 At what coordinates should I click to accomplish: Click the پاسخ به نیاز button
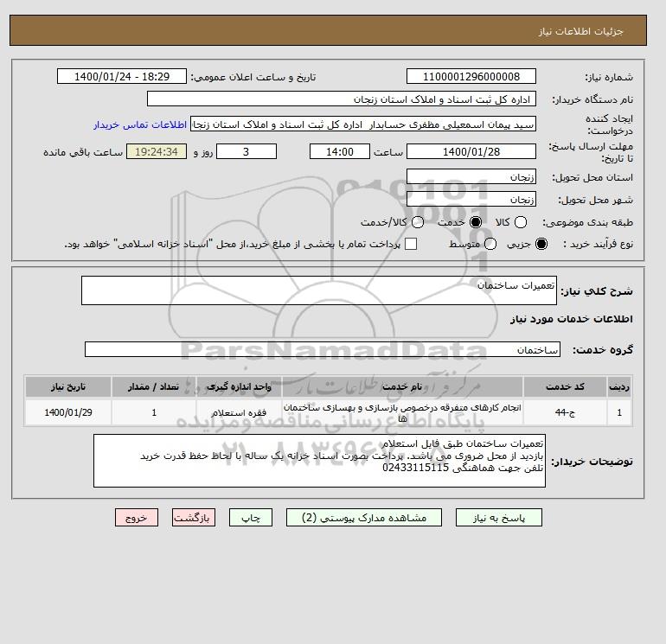[x=499, y=518]
